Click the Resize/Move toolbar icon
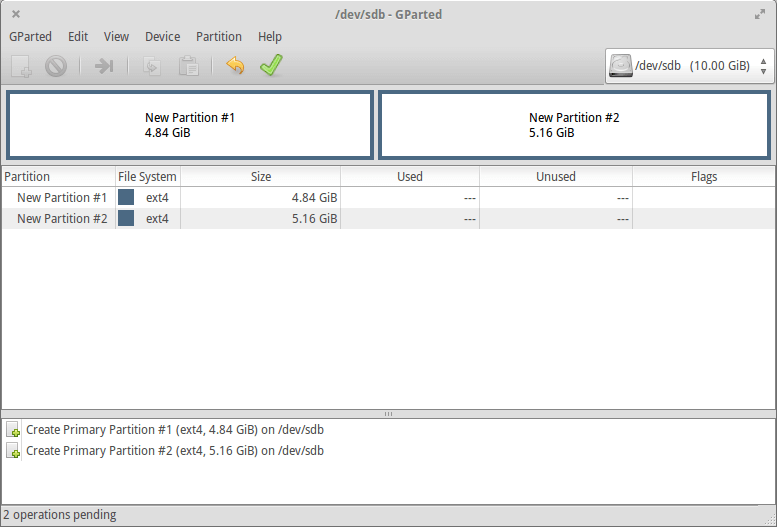 click(104, 66)
